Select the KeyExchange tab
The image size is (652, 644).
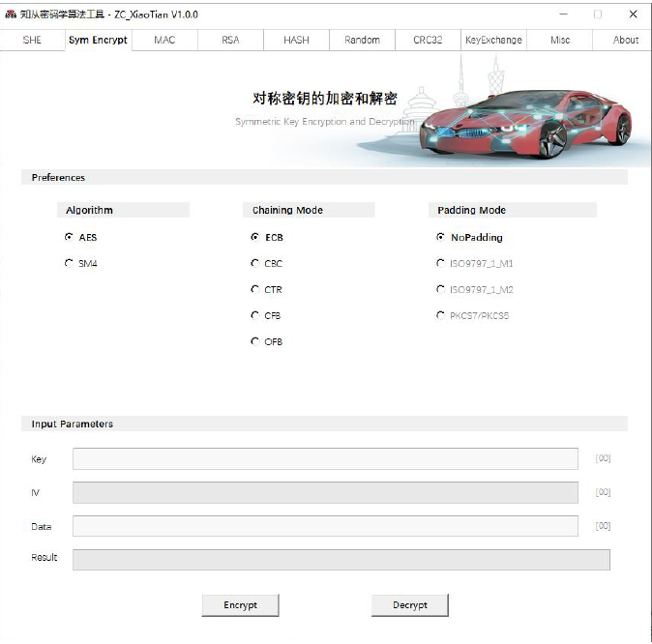(493, 40)
